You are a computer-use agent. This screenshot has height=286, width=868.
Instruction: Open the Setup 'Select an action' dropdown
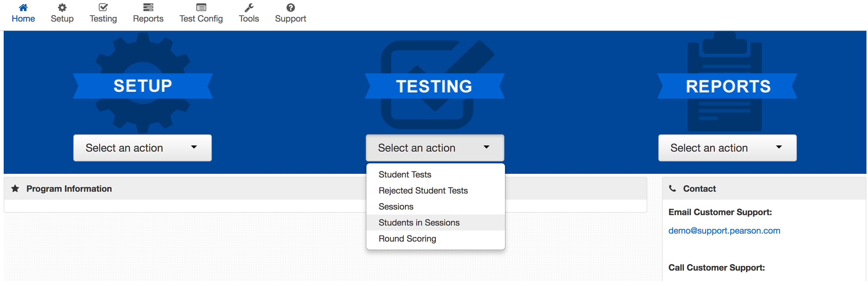[142, 148]
